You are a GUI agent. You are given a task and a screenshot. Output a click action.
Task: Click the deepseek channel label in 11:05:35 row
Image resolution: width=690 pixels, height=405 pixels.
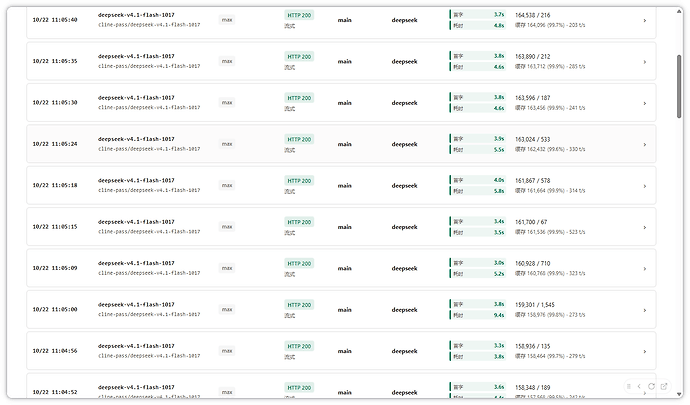tap(404, 62)
